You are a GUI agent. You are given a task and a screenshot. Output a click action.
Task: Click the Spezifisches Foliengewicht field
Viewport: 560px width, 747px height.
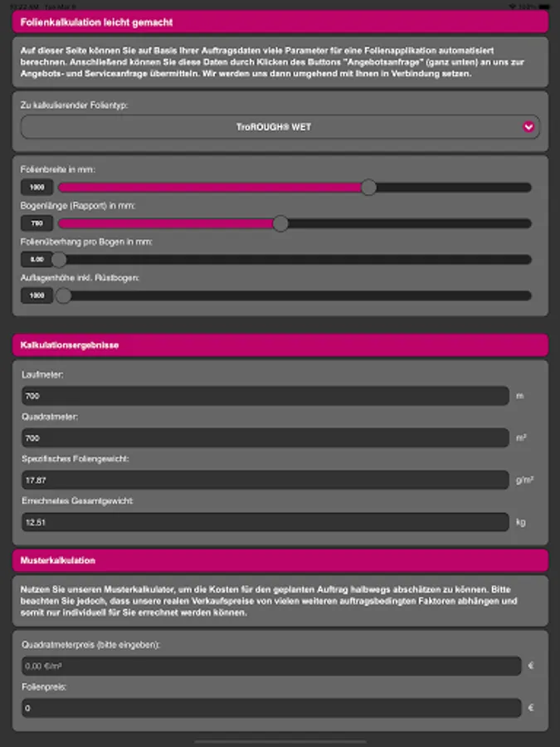tap(265, 480)
